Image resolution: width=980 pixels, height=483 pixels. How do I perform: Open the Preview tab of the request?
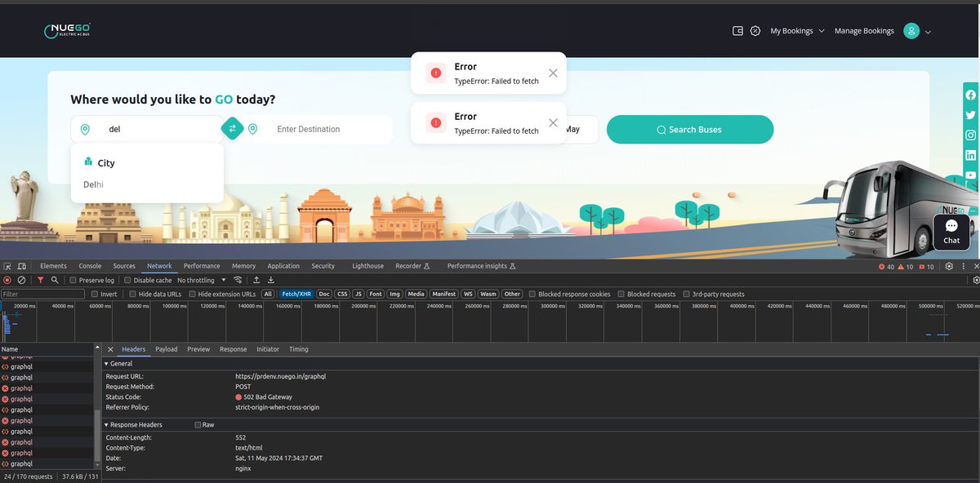click(198, 349)
